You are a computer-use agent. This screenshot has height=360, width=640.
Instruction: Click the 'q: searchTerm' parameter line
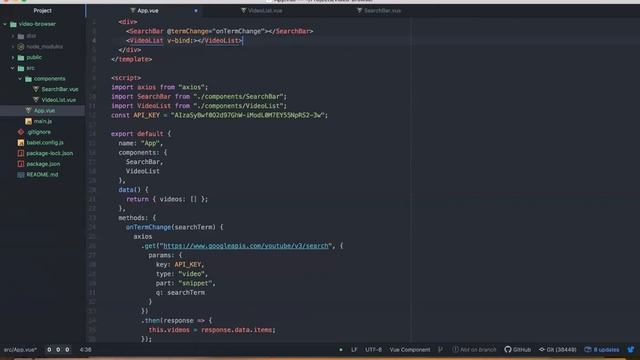pyautogui.click(x=180, y=293)
